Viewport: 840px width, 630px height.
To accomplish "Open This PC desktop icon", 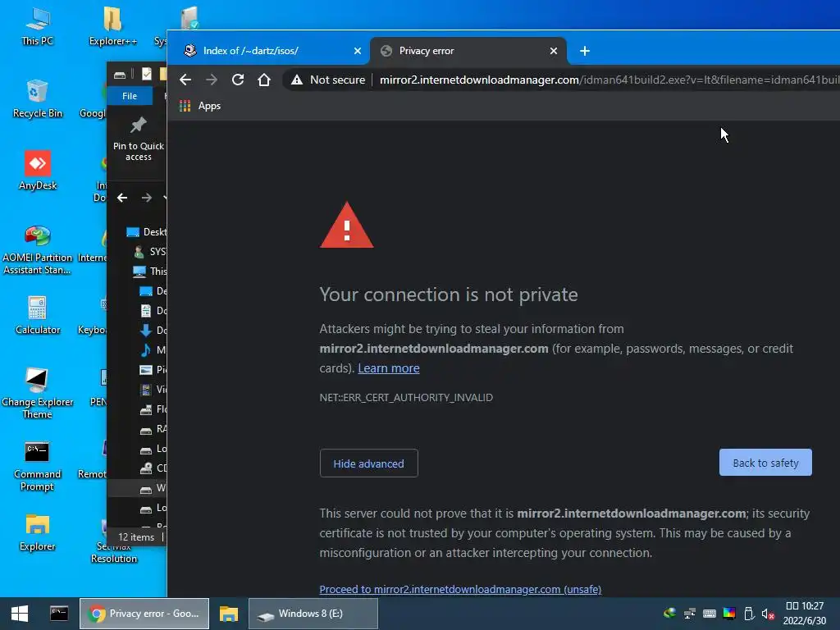I will tap(38, 27).
